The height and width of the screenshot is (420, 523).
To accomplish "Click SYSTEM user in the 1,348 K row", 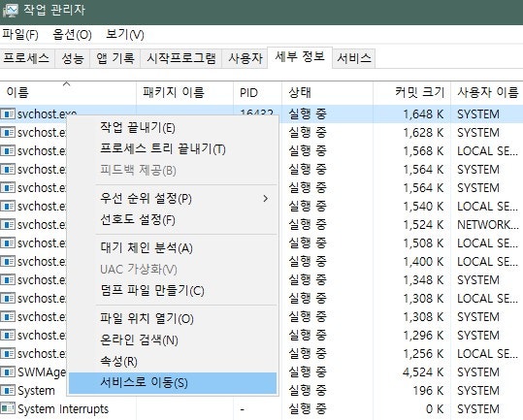I will coord(478,280).
